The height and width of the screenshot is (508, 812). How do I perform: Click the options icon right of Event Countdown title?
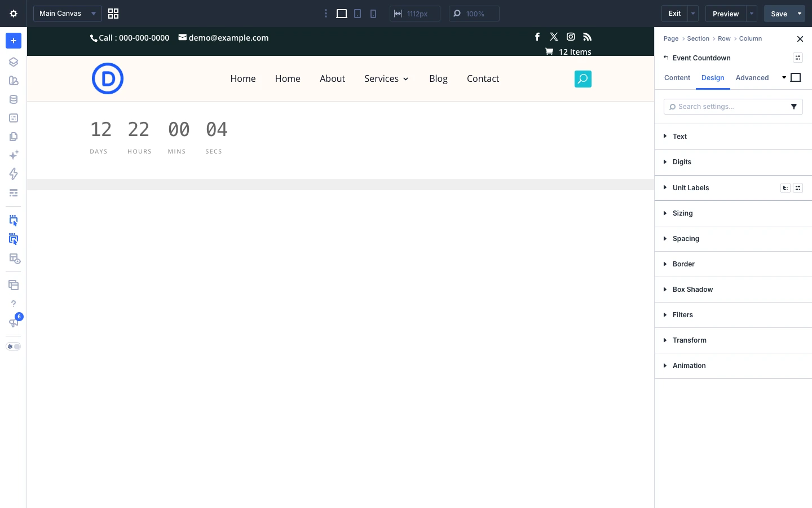point(798,58)
